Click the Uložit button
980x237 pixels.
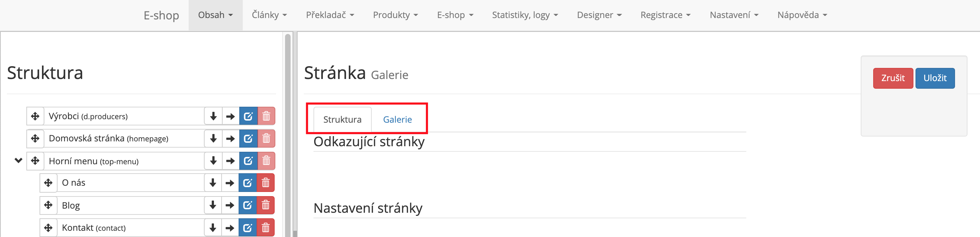(935, 78)
